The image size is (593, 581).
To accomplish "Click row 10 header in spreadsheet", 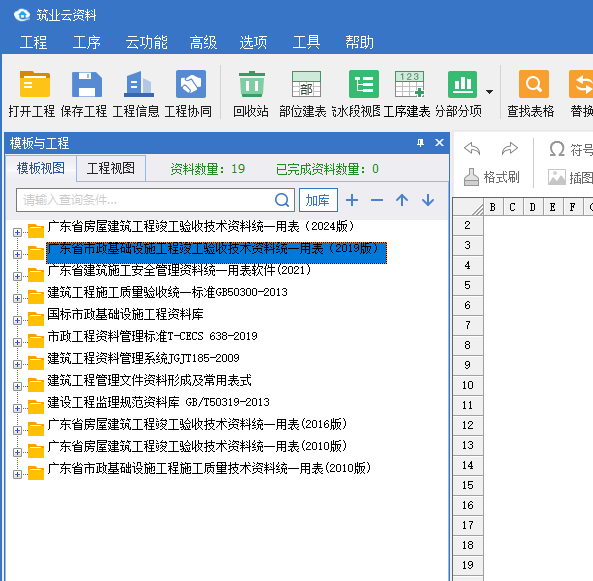I will [468, 385].
